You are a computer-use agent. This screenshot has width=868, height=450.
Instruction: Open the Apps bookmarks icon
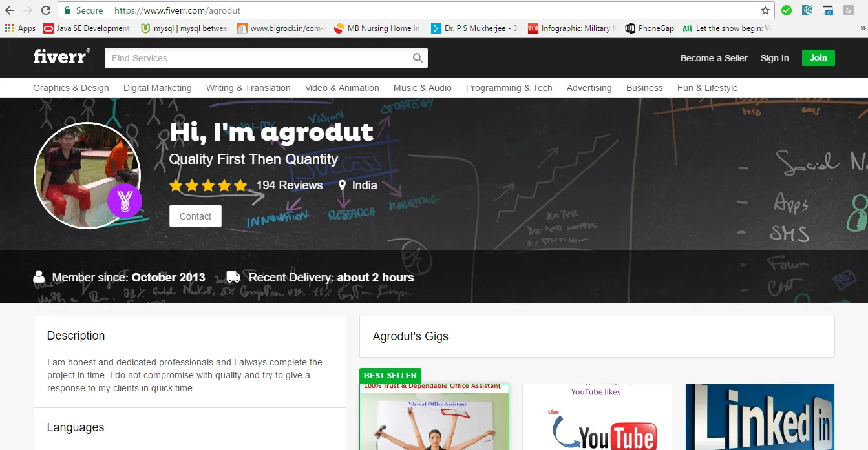pos(9,28)
